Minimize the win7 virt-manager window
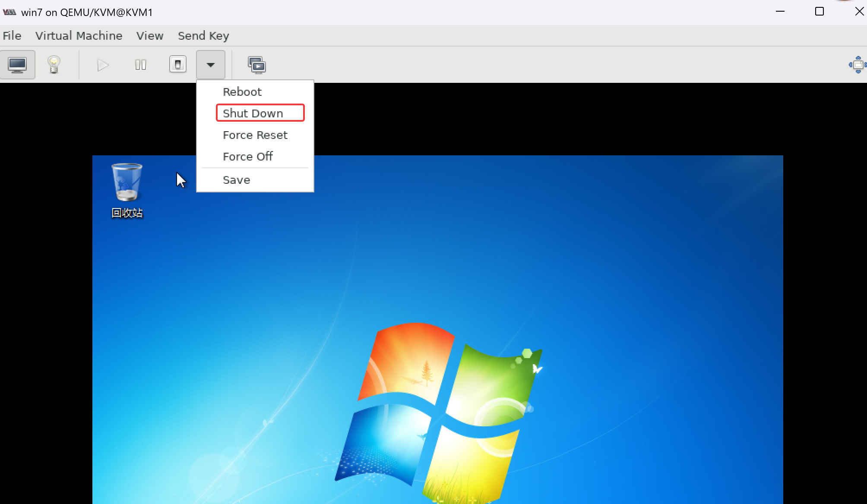Screen dimensions: 867x504 click(780, 12)
